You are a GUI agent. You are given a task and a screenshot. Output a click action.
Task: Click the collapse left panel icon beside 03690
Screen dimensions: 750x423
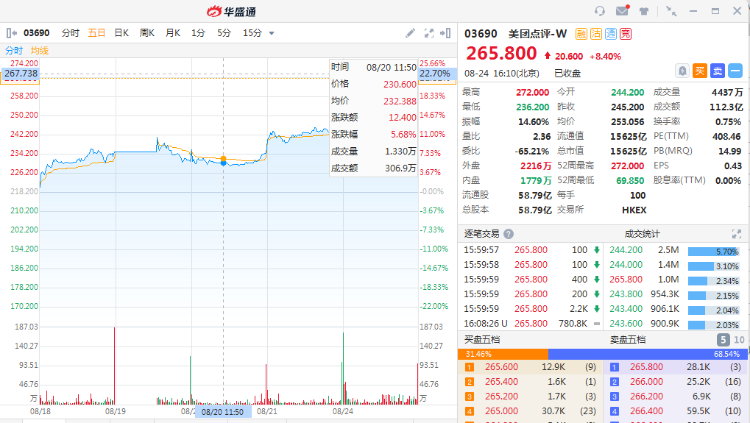click(x=11, y=33)
